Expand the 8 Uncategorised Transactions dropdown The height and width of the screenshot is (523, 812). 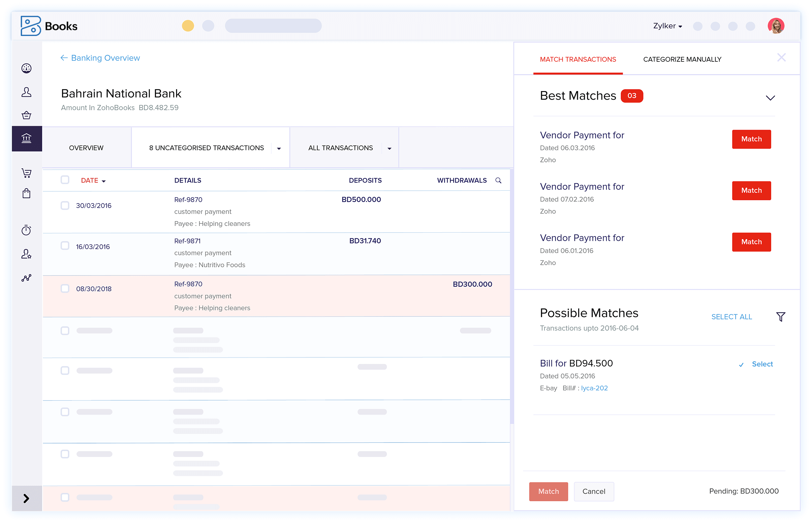click(x=279, y=148)
